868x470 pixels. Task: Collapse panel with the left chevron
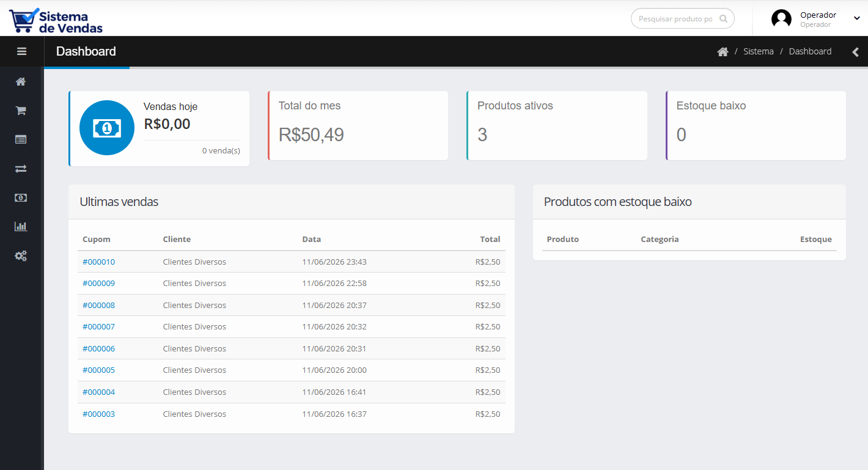[855, 52]
